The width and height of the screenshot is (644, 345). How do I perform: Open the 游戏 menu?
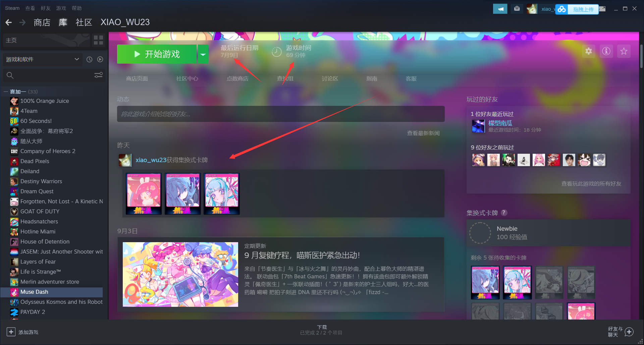click(x=61, y=8)
